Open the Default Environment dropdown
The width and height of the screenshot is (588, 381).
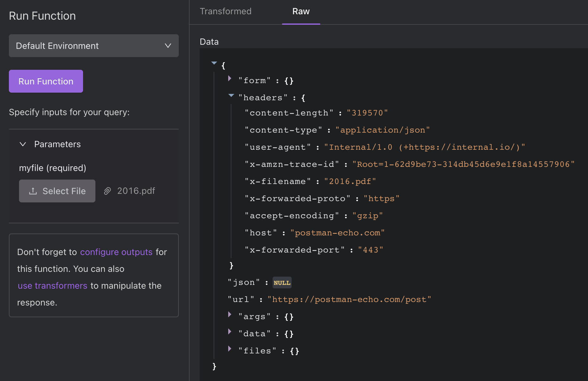click(x=94, y=46)
